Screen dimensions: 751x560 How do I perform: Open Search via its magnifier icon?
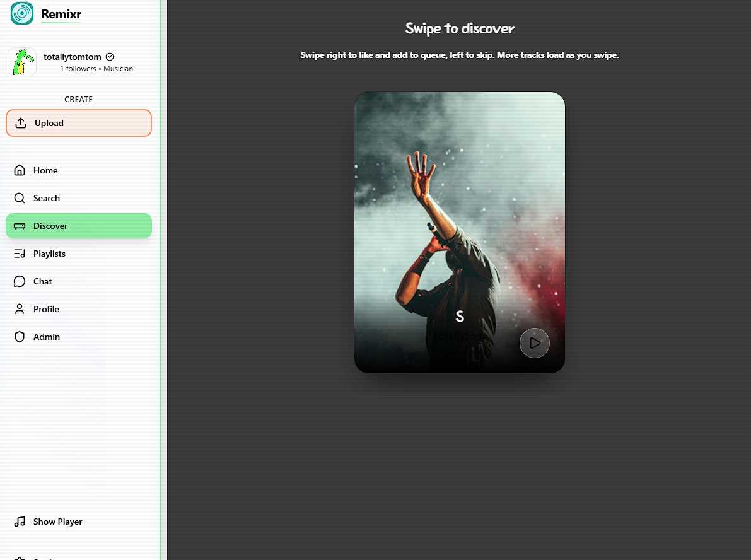coord(20,198)
